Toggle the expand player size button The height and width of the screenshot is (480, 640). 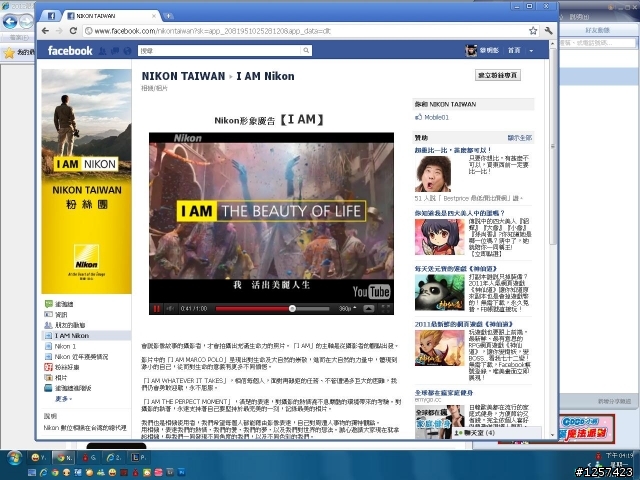(x=369, y=309)
